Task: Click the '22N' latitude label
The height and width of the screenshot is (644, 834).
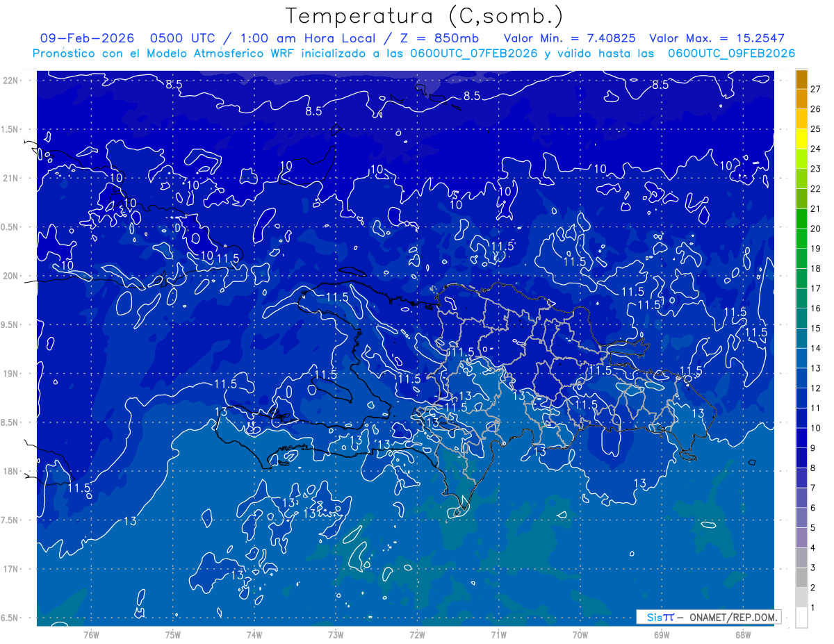Action: pyautogui.click(x=10, y=81)
